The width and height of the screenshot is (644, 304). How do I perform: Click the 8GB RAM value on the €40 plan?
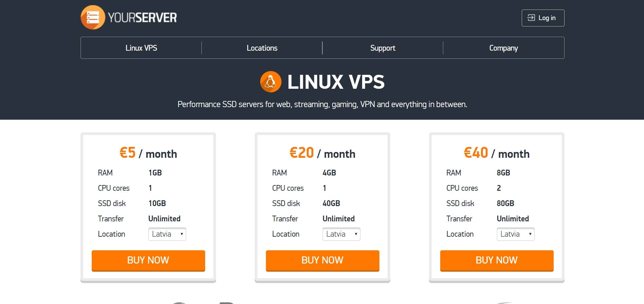pyautogui.click(x=504, y=172)
